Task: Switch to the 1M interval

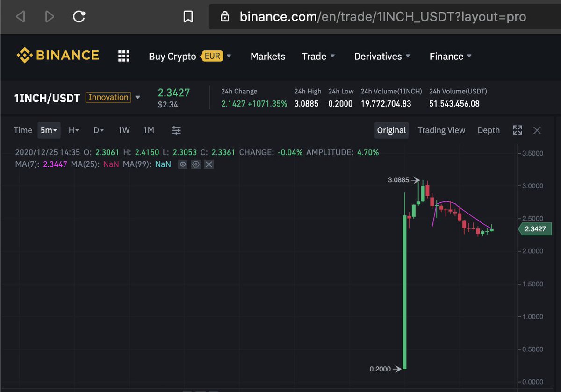Action: click(148, 130)
